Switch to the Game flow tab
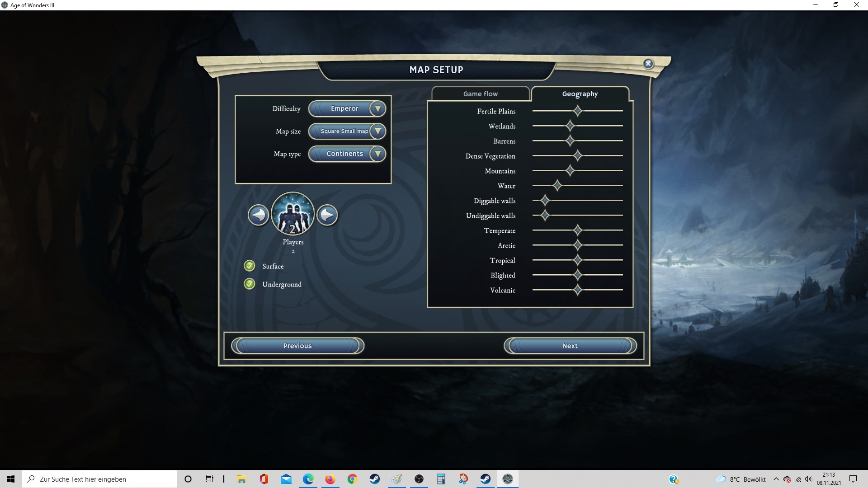Viewport: 868px width, 488px height. click(481, 94)
